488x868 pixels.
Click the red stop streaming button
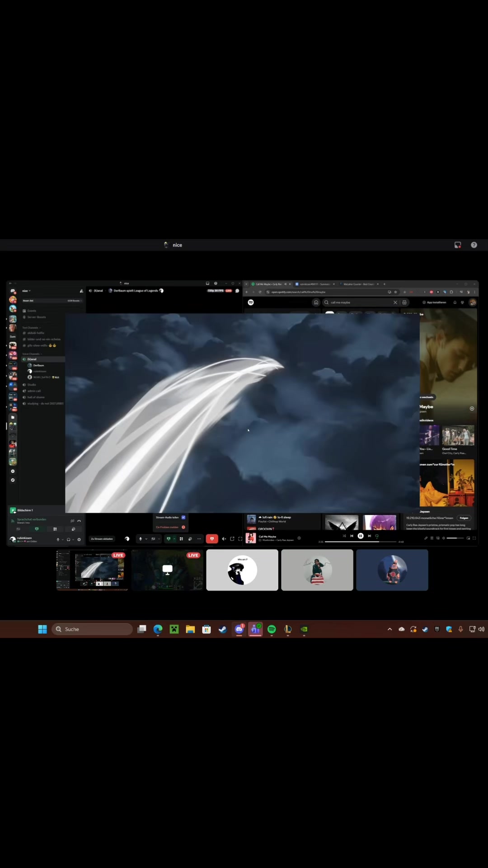tap(212, 539)
